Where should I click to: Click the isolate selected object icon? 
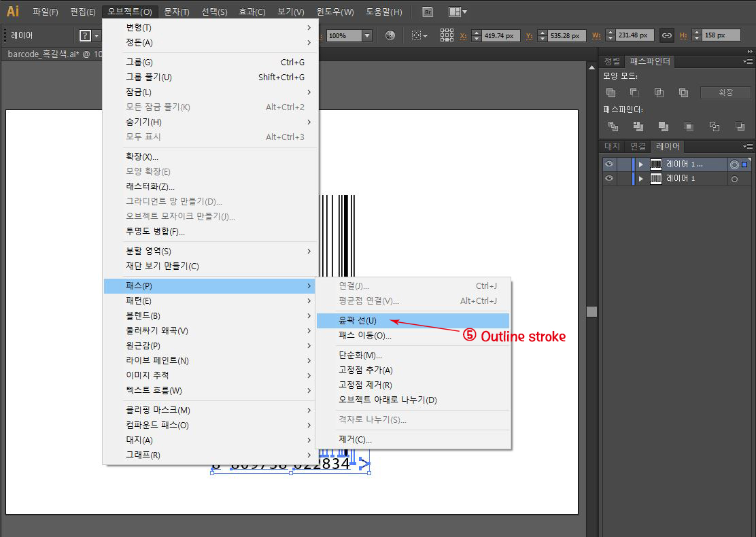click(416, 35)
